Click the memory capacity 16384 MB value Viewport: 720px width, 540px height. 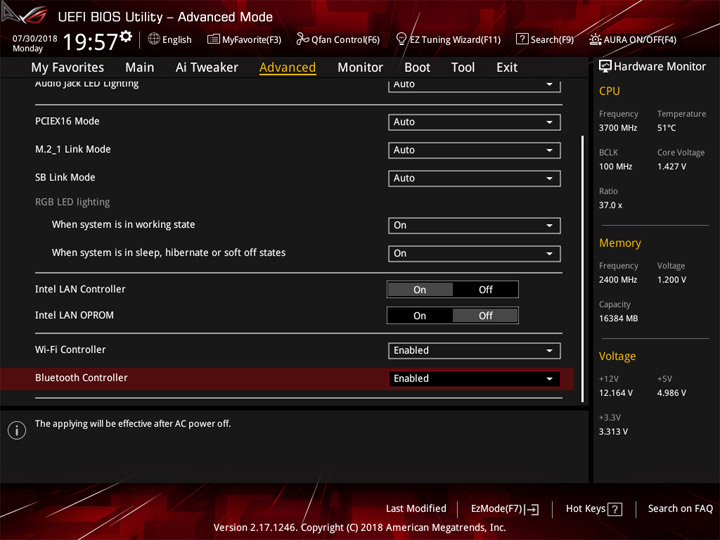coord(619,319)
